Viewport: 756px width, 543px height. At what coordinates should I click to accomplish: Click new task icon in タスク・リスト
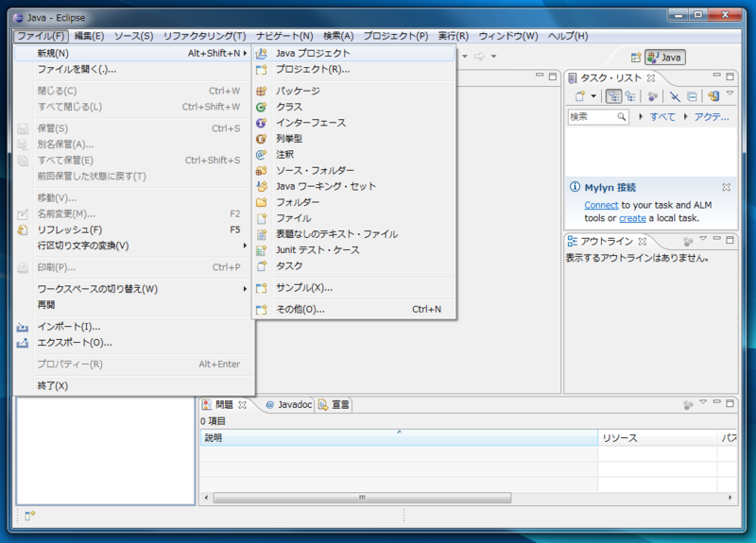tap(580, 96)
